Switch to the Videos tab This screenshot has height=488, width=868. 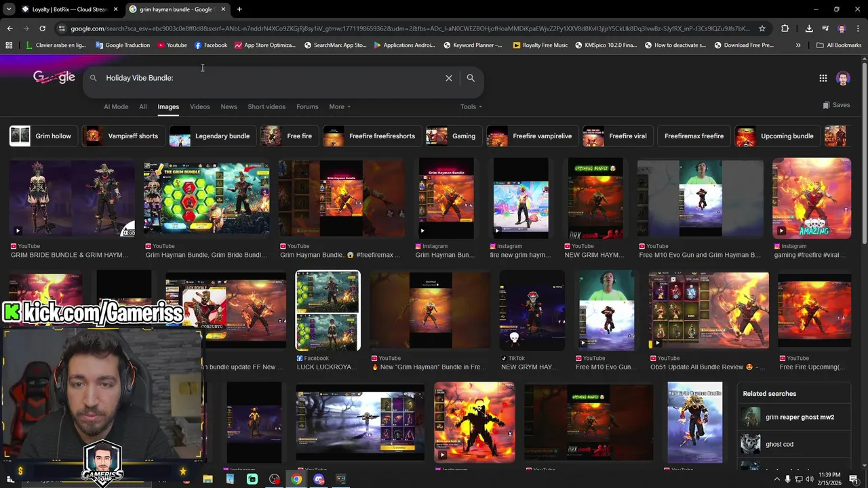[x=200, y=107]
